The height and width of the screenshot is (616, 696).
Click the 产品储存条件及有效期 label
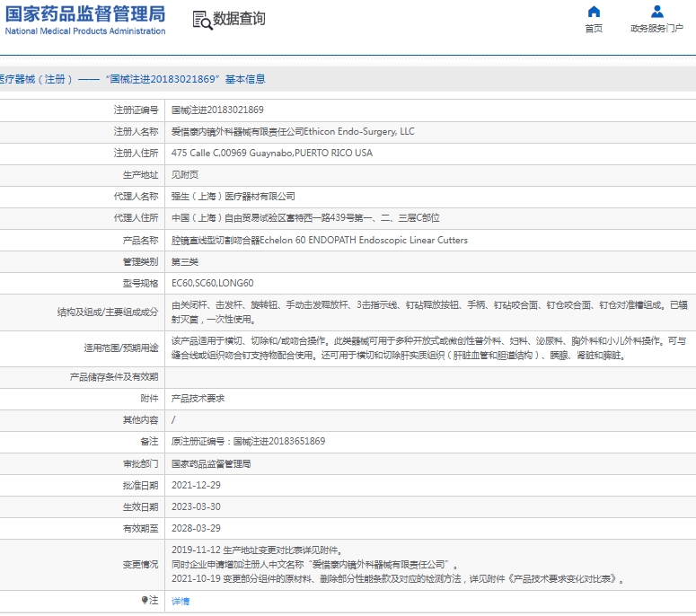(x=114, y=377)
